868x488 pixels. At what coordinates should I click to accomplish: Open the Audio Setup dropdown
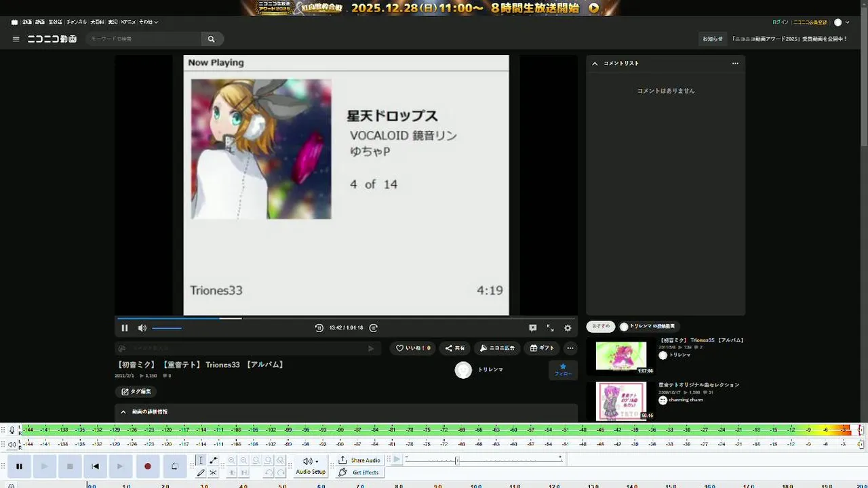pos(311,466)
